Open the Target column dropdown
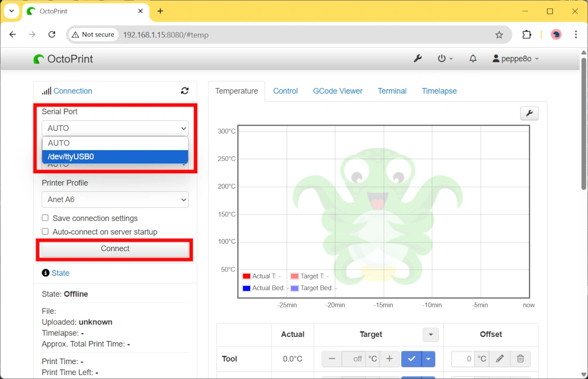The width and height of the screenshot is (588, 379). 430,335
